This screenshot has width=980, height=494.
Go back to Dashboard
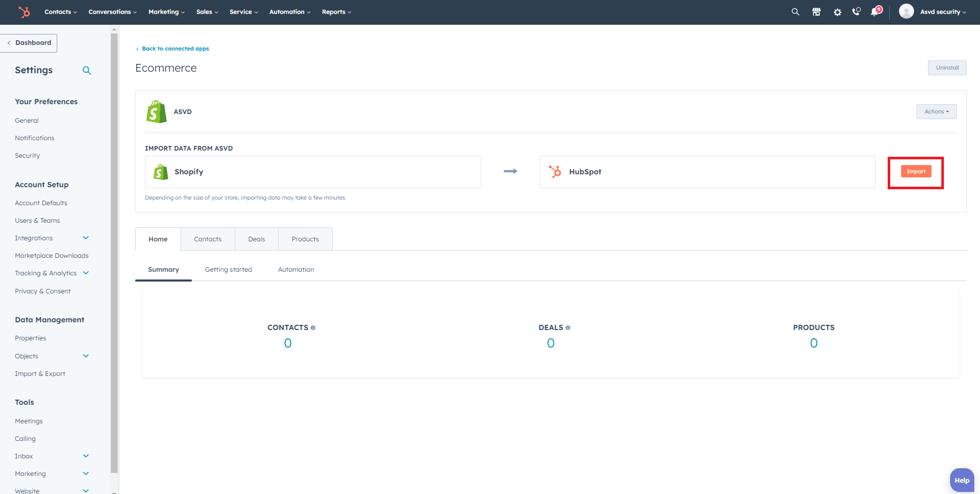29,43
